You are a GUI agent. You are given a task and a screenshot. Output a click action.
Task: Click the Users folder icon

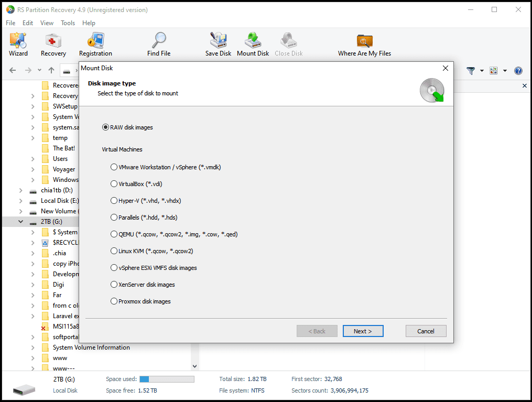pyautogui.click(x=45, y=159)
